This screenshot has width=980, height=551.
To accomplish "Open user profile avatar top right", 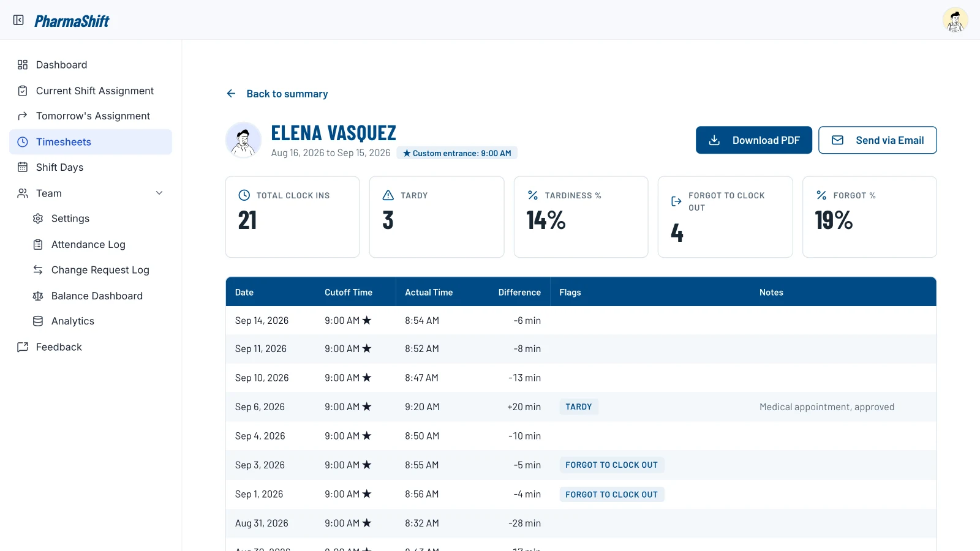I will tap(955, 20).
